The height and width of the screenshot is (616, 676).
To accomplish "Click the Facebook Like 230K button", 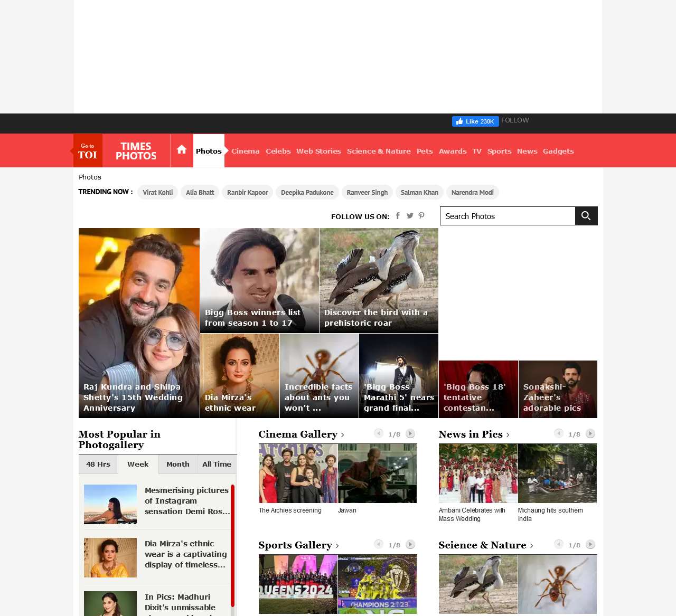I will point(475,121).
